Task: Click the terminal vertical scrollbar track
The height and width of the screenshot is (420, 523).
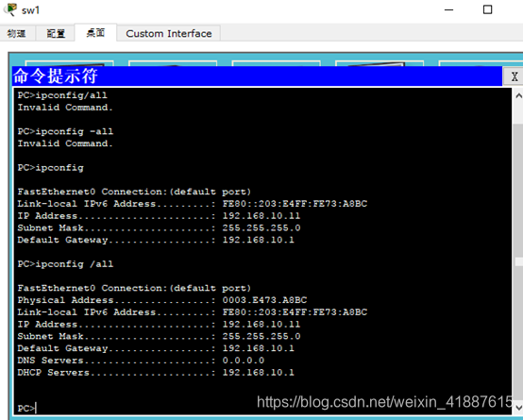Action: (518, 252)
